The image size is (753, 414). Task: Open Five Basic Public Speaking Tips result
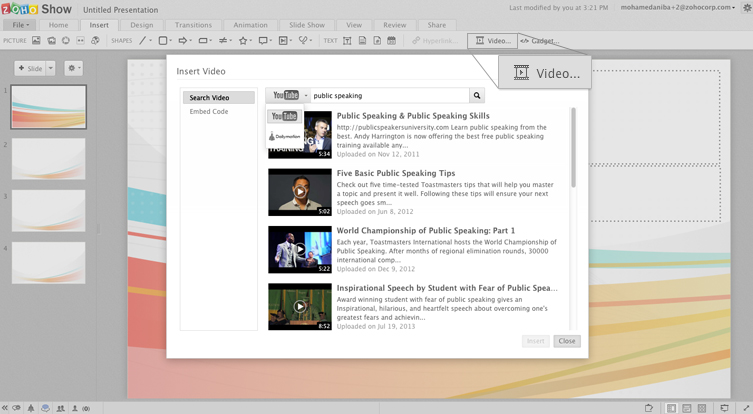pos(395,173)
